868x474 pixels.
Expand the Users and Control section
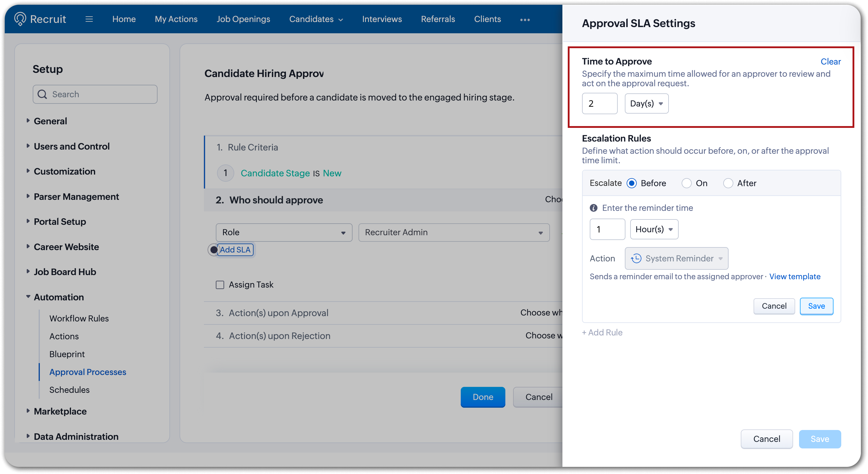coord(71,146)
